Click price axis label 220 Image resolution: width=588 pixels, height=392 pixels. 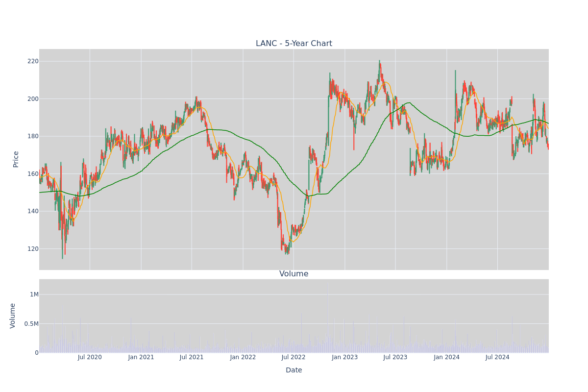[33, 61]
